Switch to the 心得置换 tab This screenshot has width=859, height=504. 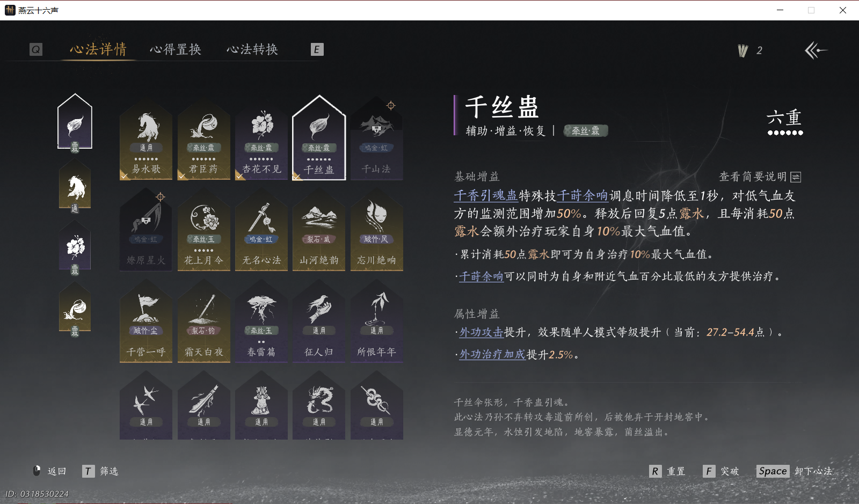pos(176,49)
